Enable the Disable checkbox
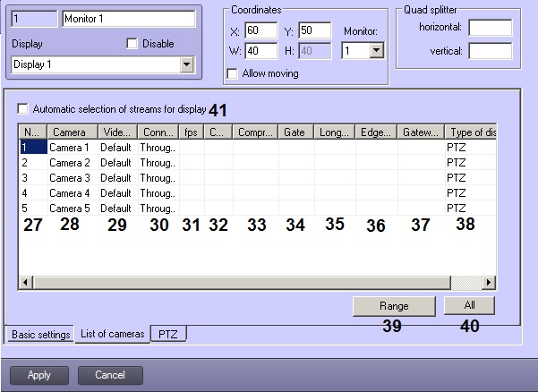This screenshot has width=538, height=392. (132, 44)
